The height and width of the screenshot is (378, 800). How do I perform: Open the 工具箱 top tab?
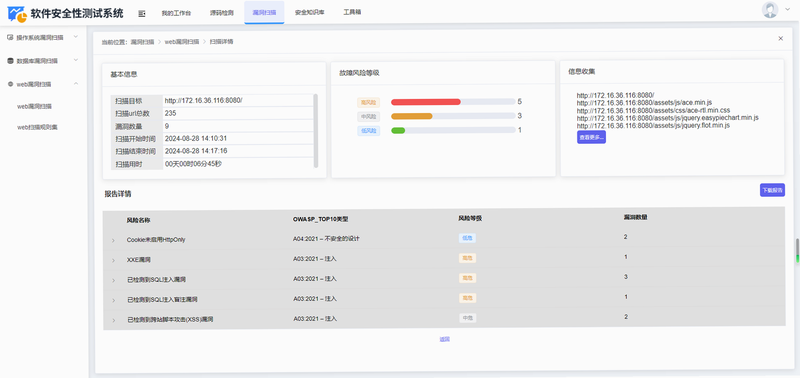point(352,12)
